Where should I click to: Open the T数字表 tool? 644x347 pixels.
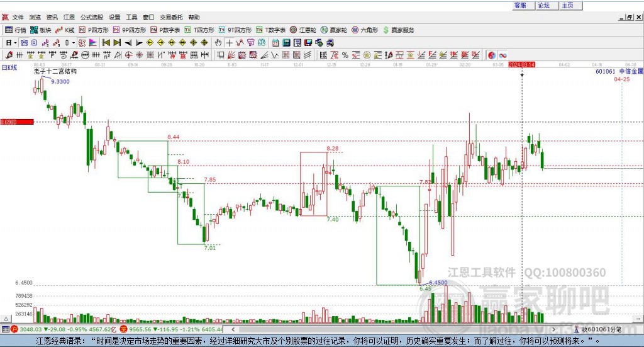tap(270, 30)
